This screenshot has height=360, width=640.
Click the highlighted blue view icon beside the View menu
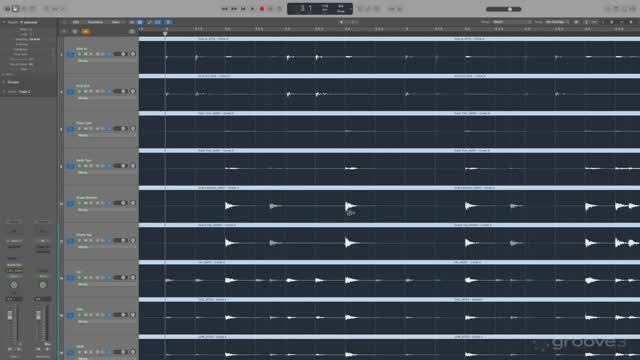140,22
